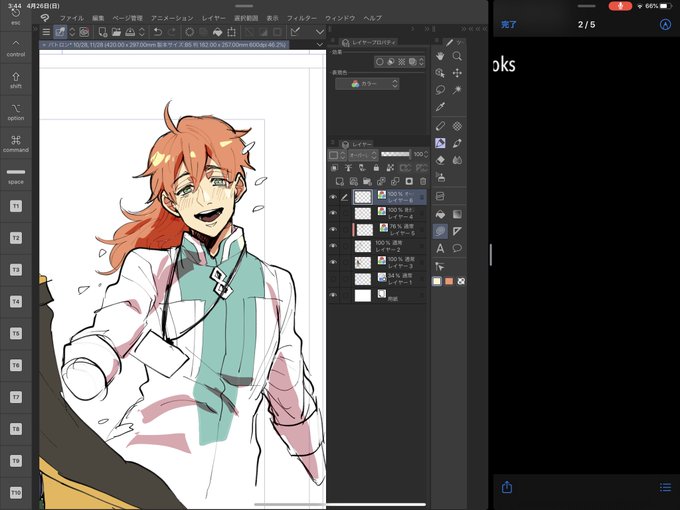
Task: Open the 表現色 カラー expression color dropdown
Action: tap(368, 84)
